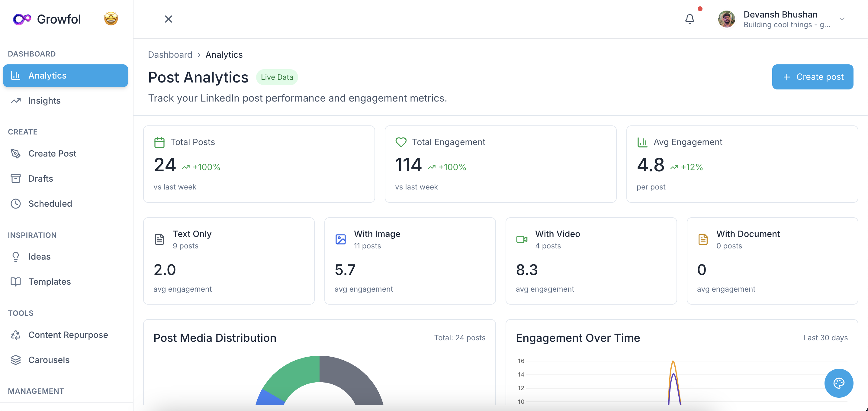
Task: Click the Carousels layers icon
Action: click(15, 360)
